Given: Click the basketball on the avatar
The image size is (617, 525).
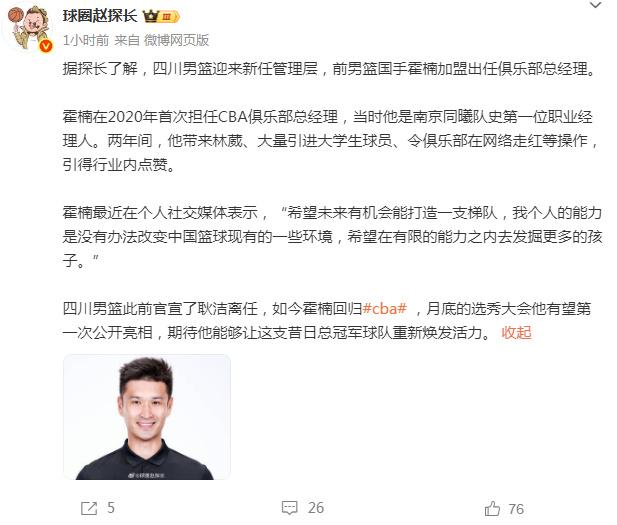Looking at the screenshot, I should (15, 16).
